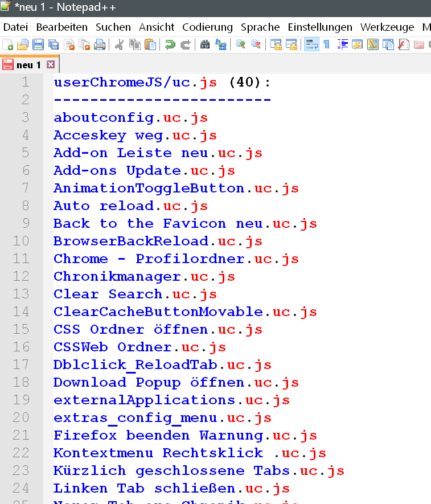The height and width of the screenshot is (504, 431).
Task: Click the line 'BrowserBackReload.uc.js'
Action: [158, 241]
